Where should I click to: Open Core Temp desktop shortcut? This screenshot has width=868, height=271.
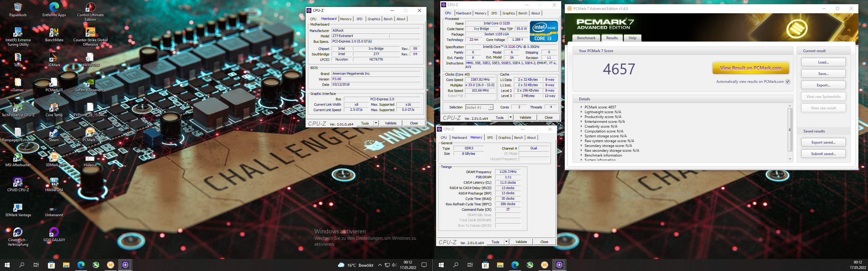pos(54,110)
